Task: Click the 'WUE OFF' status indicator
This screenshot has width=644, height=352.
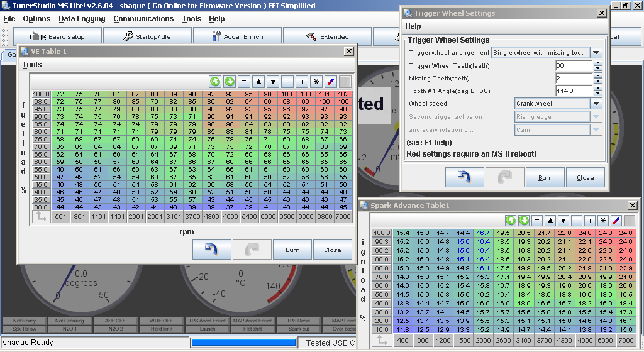Action: pyautogui.click(x=161, y=321)
